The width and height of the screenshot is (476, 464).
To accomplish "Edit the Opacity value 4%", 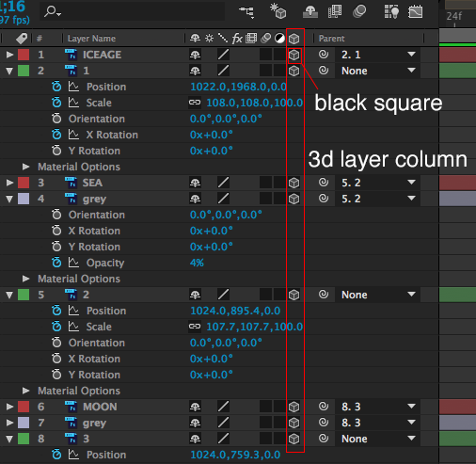I will click(x=197, y=263).
